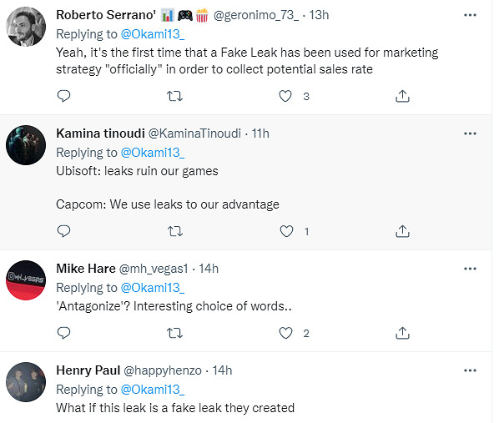Open more options on Mike Hare's tweet

470,268
